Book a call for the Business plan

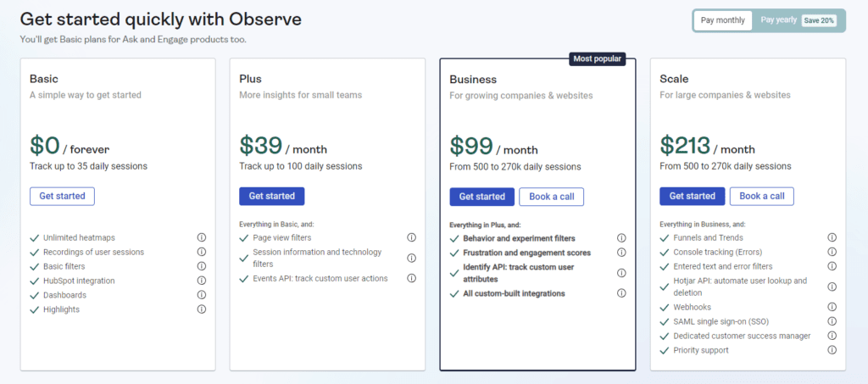click(x=551, y=197)
